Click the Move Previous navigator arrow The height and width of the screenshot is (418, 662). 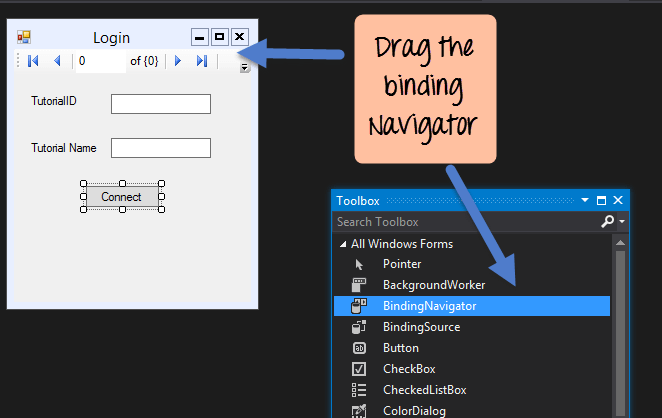click(x=56, y=61)
